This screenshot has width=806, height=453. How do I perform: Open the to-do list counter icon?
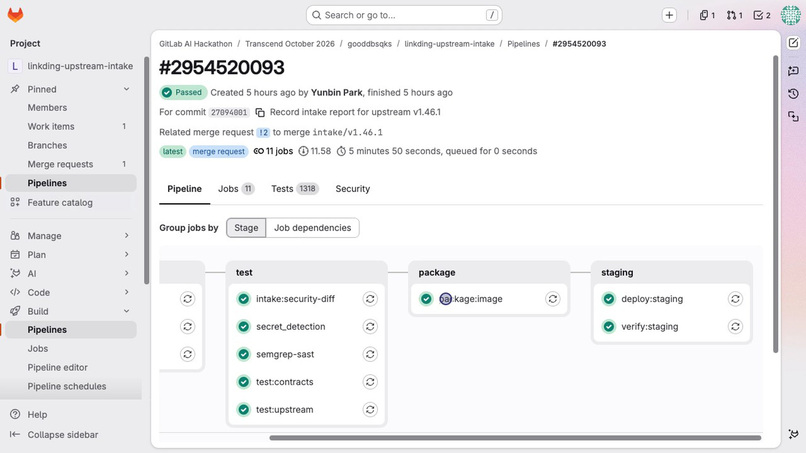pyautogui.click(x=762, y=15)
